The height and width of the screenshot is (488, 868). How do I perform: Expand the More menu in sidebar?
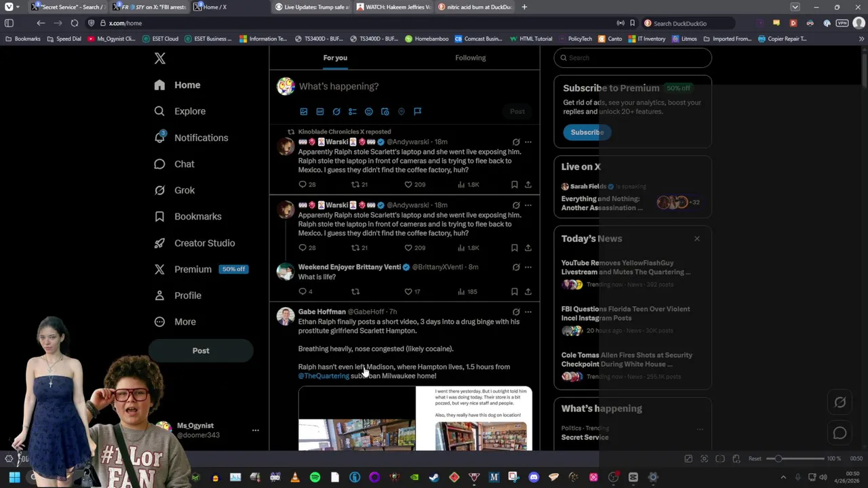click(175, 322)
